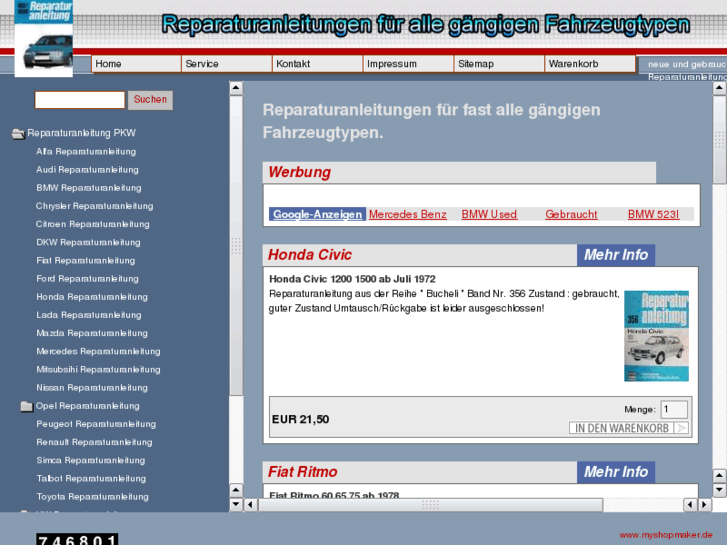Click the main content vertical scrollbar thumb

[x=719, y=140]
